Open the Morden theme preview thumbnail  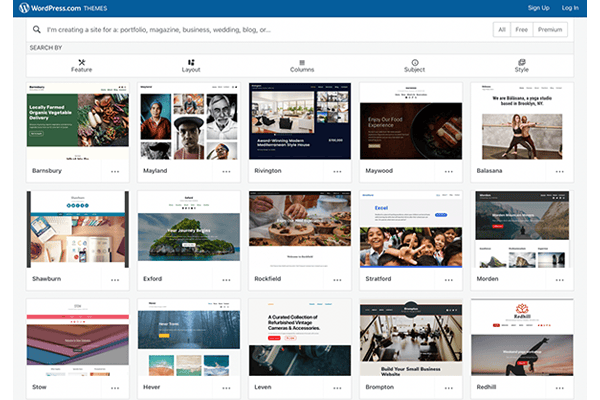522,229
